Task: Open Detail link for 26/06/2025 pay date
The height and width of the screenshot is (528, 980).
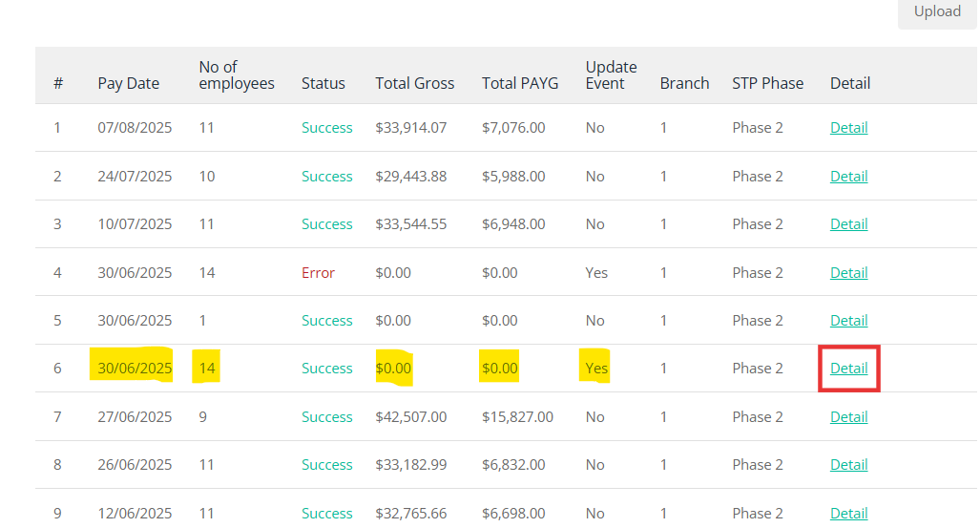Action: [848, 465]
